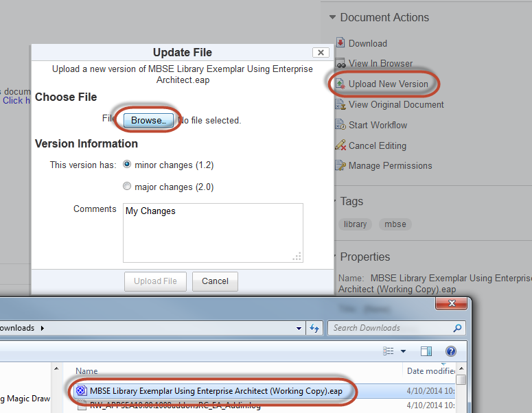Click the View In Browser glasses icon
This screenshot has height=413, width=532.
pyautogui.click(x=340, y=63)
